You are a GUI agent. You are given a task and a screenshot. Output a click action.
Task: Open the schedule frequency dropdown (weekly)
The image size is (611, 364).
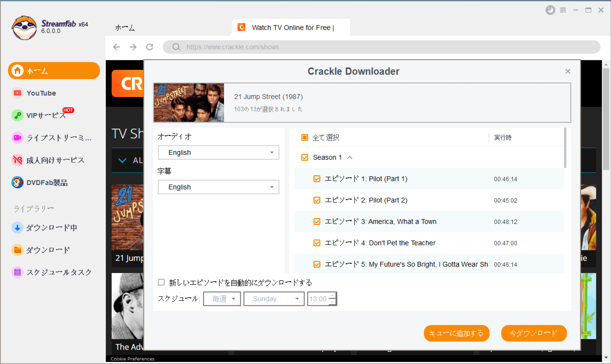(x=222, y=299)
